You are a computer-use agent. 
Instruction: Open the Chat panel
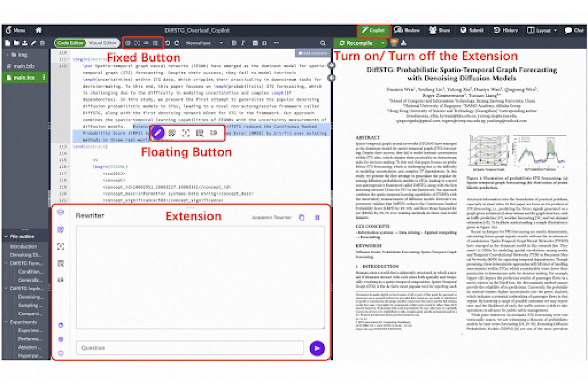[x=574, y=30]
